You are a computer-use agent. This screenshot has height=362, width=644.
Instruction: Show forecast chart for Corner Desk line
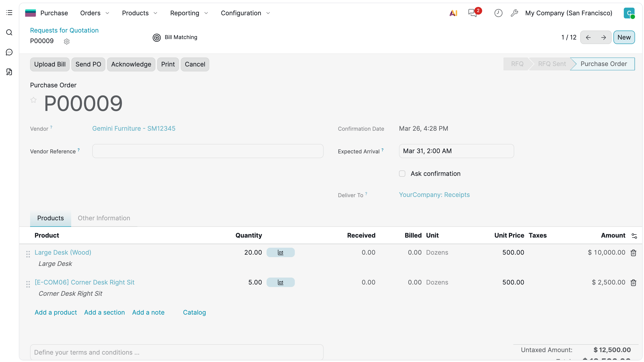[x=280, y=282]
